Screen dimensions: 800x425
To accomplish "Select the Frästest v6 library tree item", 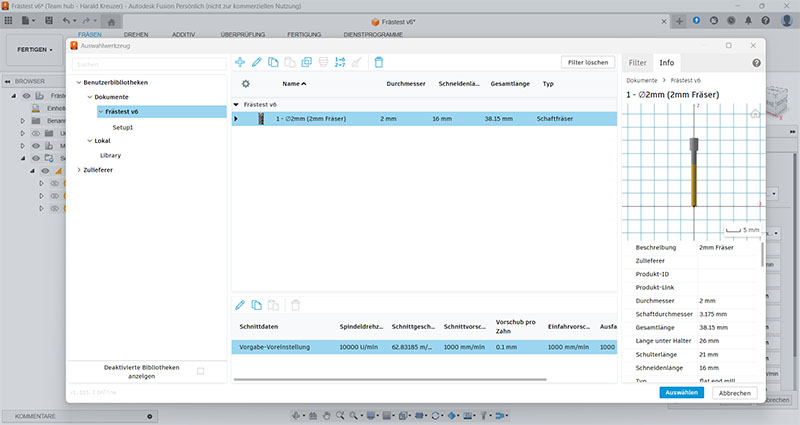I will 162,112.
